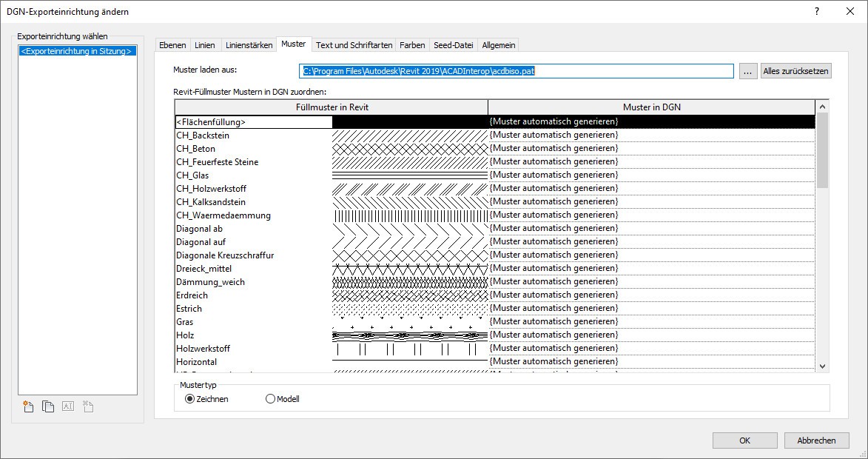Open the DGN pattern cell for CH_Glas

point(651,175)
